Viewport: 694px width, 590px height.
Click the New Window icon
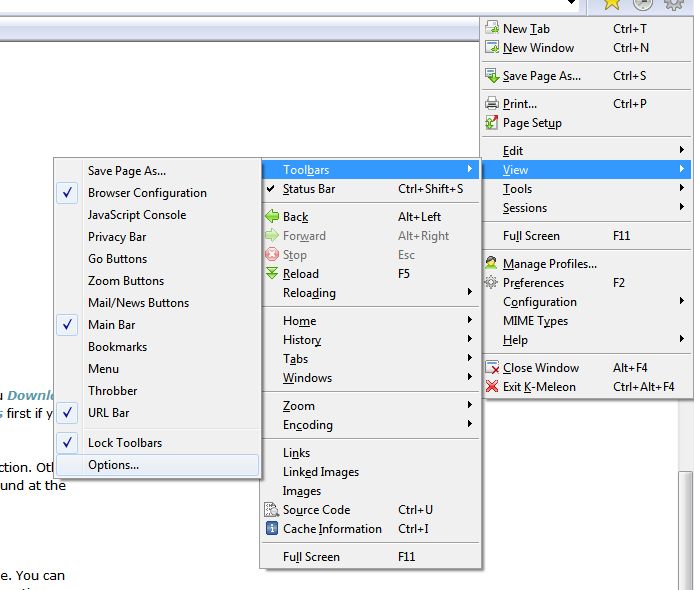coord(491,47)
